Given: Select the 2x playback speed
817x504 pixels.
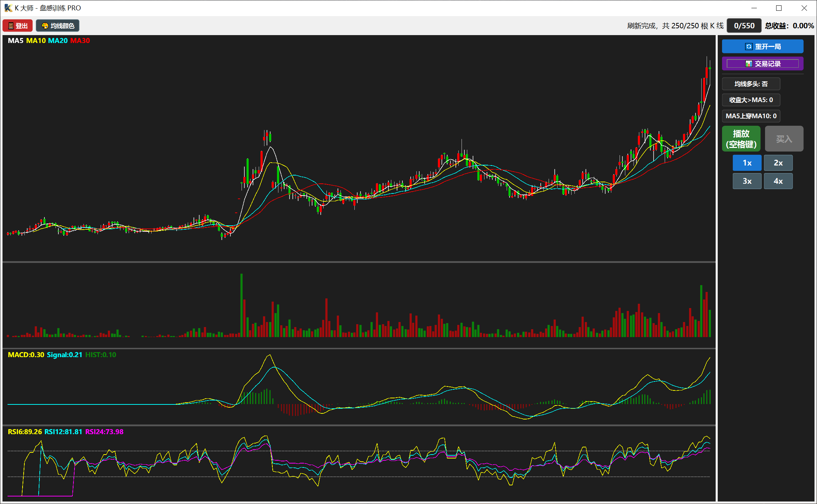Looking at the screenshot, I should tap(778, 163).
